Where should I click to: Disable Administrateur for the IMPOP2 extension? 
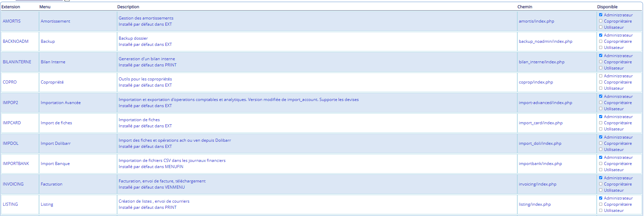601,97
